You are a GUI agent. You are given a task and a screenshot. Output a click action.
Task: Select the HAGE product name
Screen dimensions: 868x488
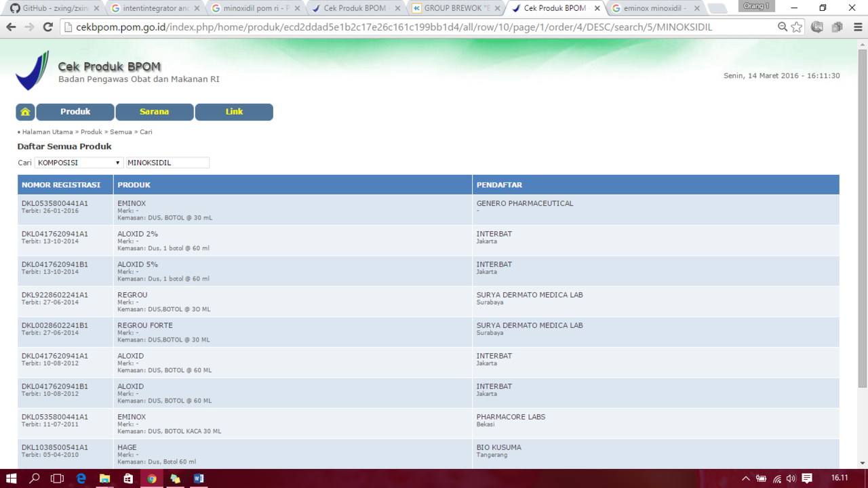(x=127, y=447)
